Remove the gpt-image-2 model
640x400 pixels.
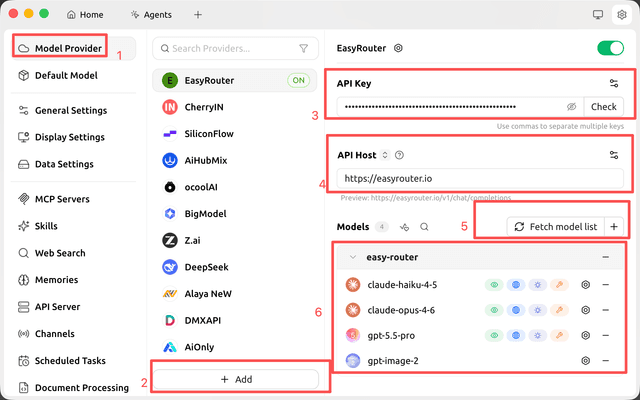(x=606, y=361)
